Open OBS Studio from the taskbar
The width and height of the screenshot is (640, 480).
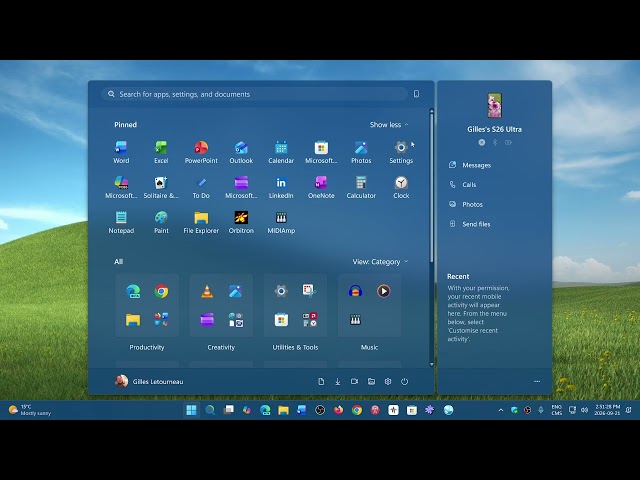pos(320,410)
